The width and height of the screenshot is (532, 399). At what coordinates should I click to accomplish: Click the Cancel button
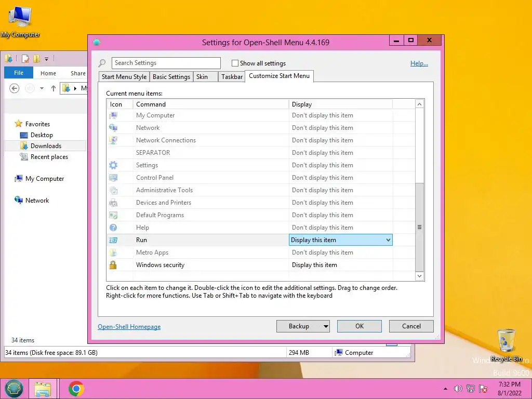411,326
